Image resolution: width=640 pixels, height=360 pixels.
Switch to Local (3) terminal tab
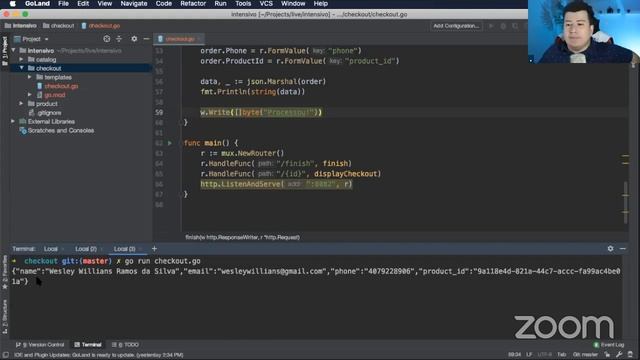click(124, 249)
